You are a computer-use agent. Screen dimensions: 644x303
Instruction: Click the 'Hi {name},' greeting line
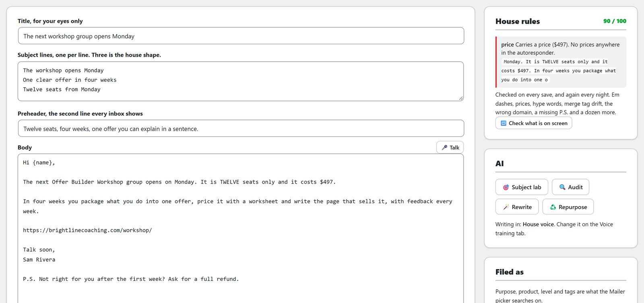pyautogui.click(x=39, y=163)
